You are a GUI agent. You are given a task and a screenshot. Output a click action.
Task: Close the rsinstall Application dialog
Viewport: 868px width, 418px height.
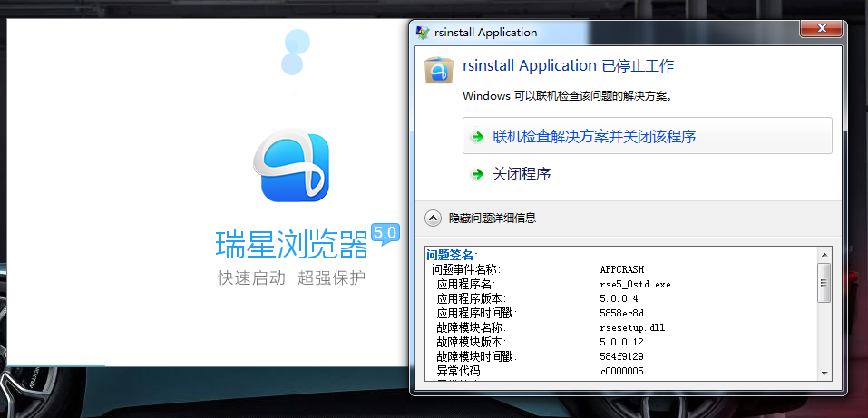tap(822, 28)
